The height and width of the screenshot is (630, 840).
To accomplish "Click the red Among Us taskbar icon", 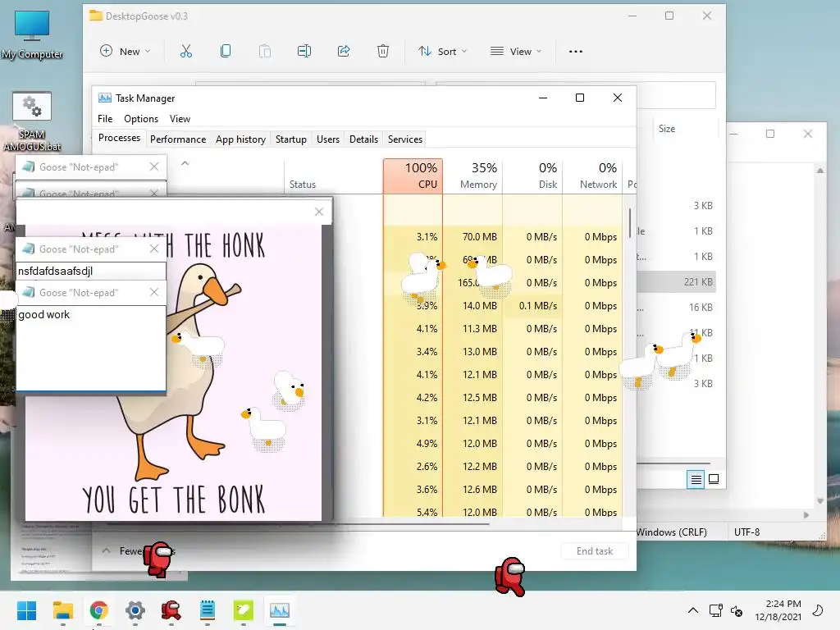I will (x=171, y=610).
